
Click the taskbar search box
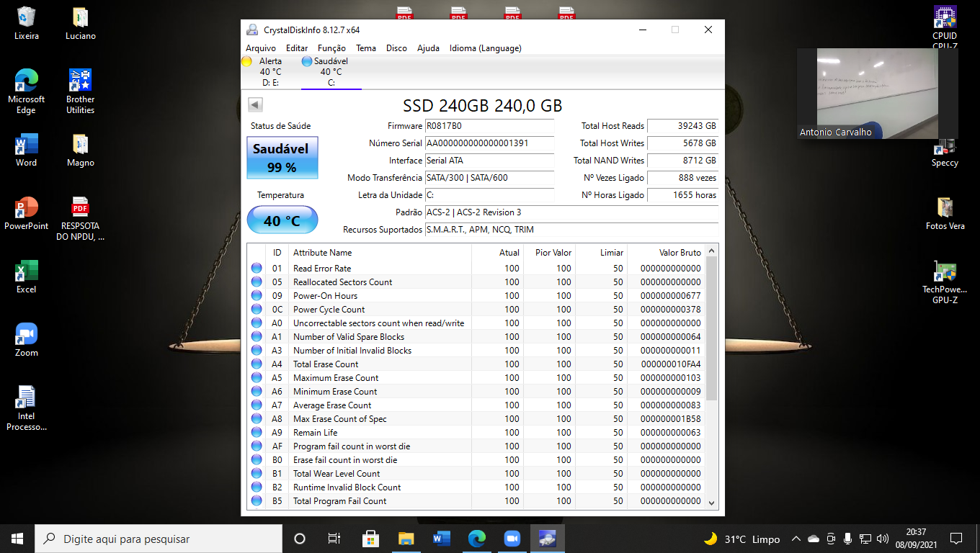(159, 539)
